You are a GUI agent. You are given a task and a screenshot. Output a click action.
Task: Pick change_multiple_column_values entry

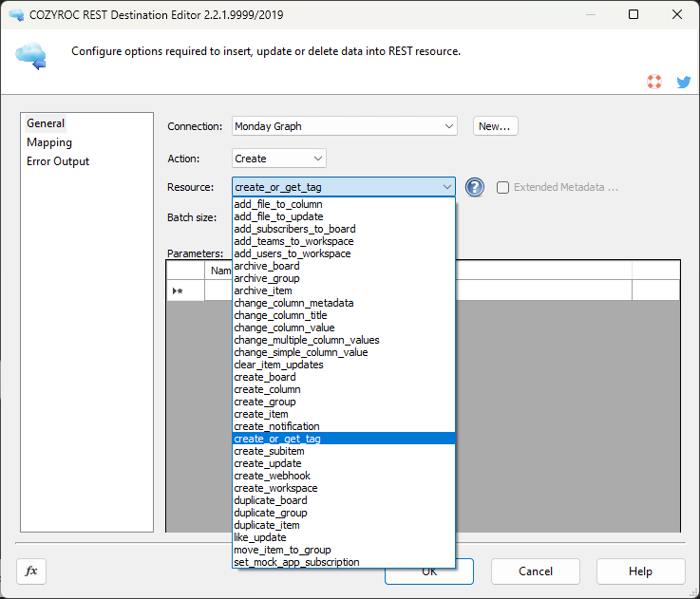[344, 340]
